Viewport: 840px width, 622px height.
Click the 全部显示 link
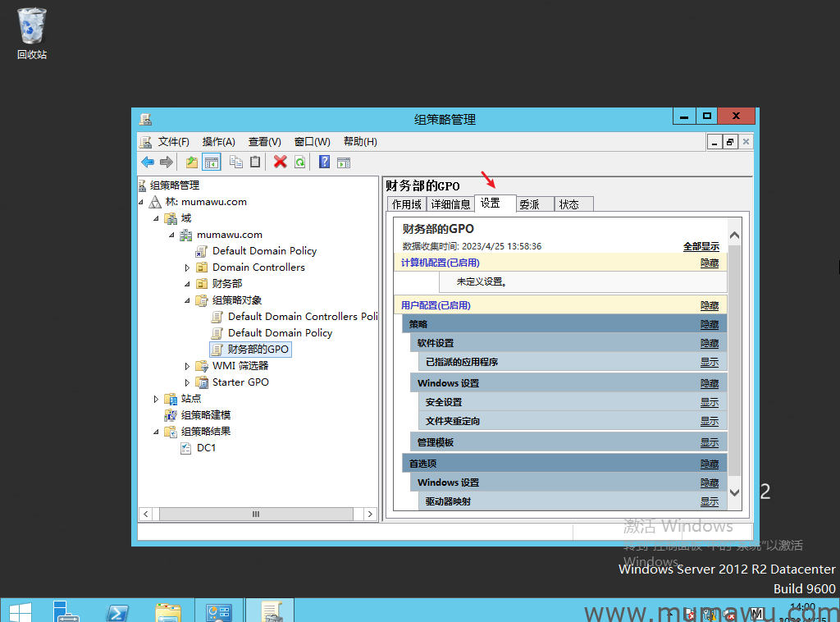(x=701, y=246)
